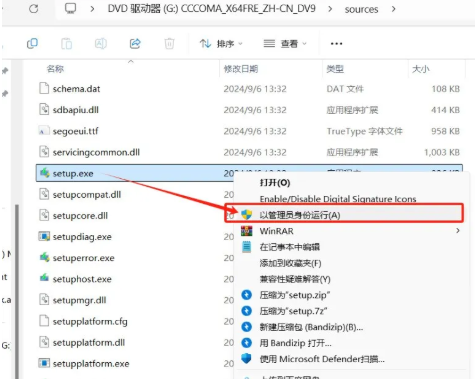Image resolution: width=475 pixels, height=379 pixels.
Task: Click the setupplatform.exe application icon
Action: (44, 363)
